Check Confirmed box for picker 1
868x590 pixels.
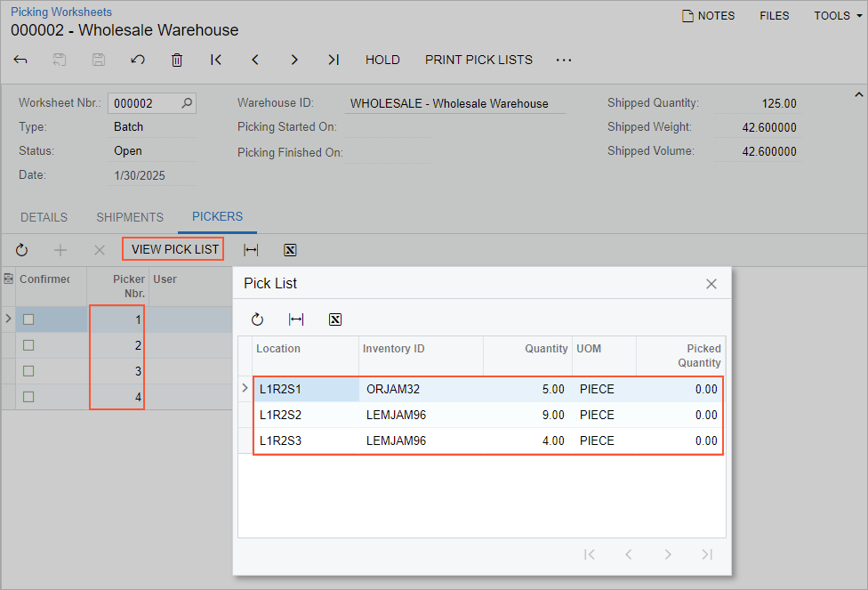click(28, 319)
